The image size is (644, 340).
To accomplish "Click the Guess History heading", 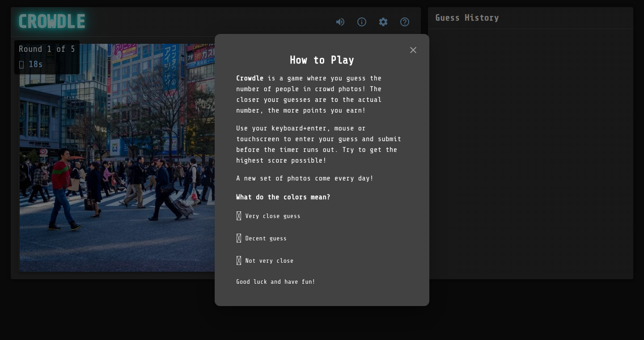I will pyautogui.click(x=467, y=18).
